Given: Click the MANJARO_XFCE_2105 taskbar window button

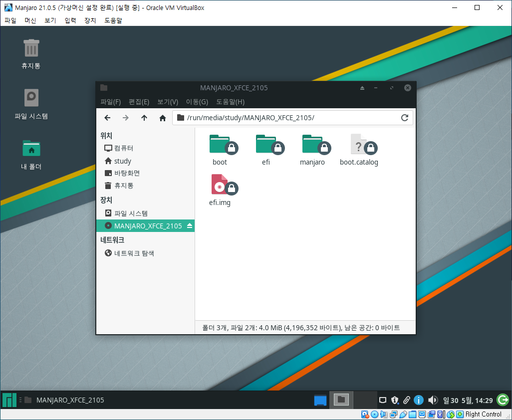Looking at the screenshot, I should click(65, 400).
